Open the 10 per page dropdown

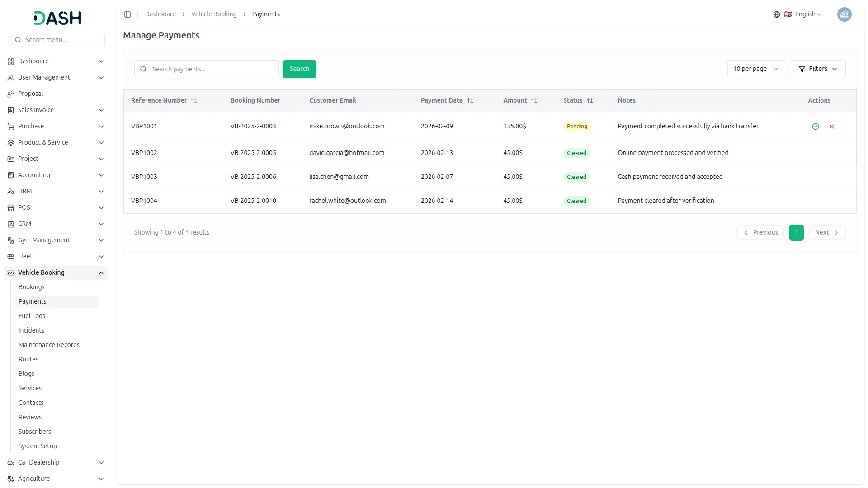[755, 69]
